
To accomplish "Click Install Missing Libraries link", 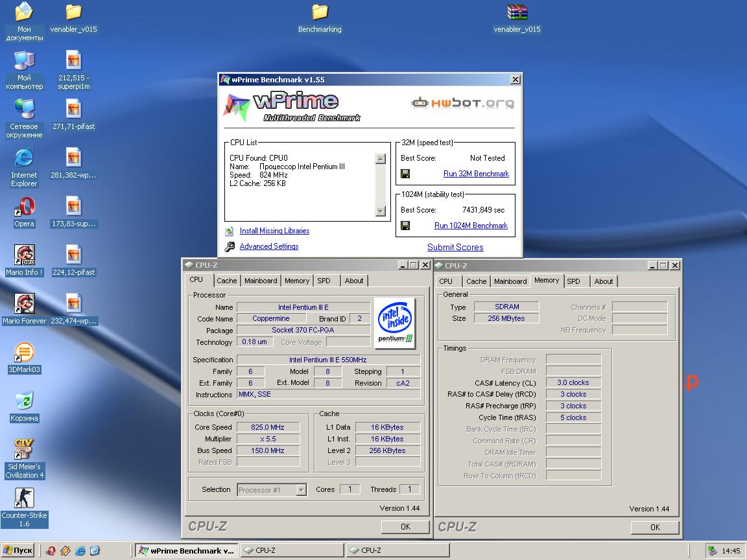I will coord(274,231).
